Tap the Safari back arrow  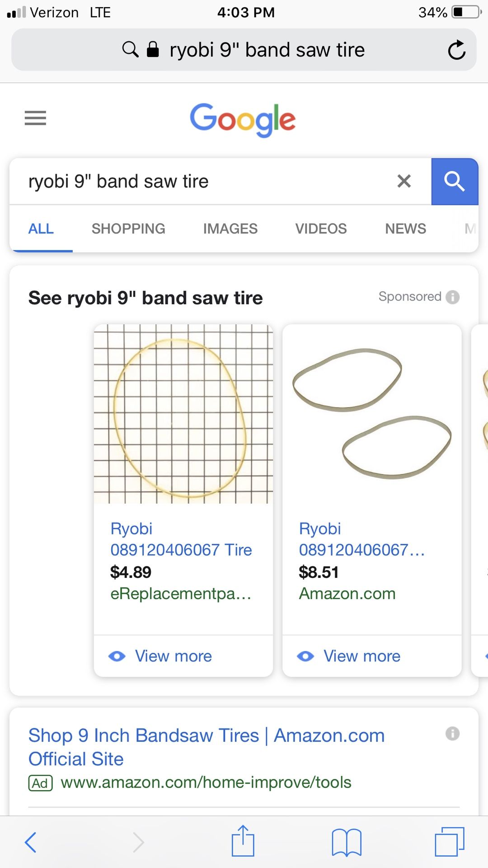(30, 842)
